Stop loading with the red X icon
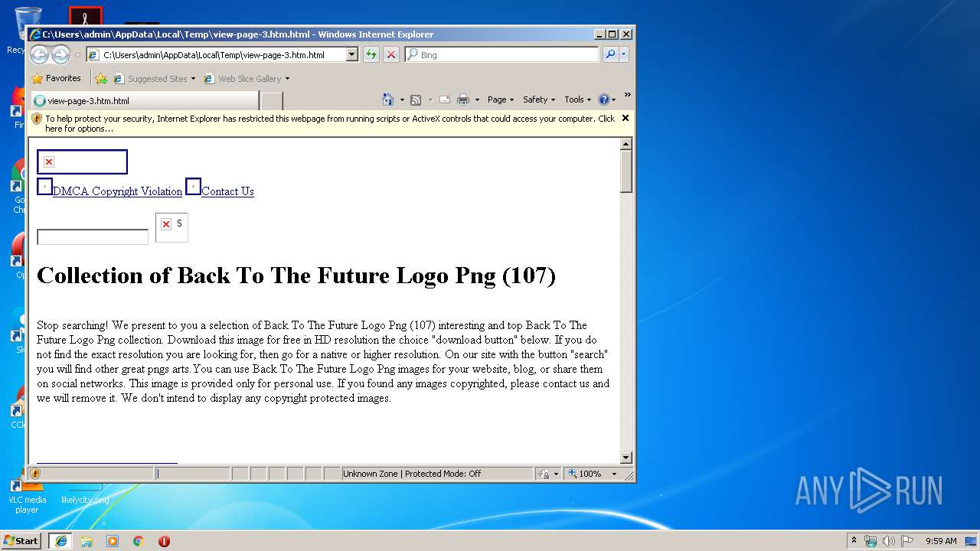980x551 pixels. 391,54
